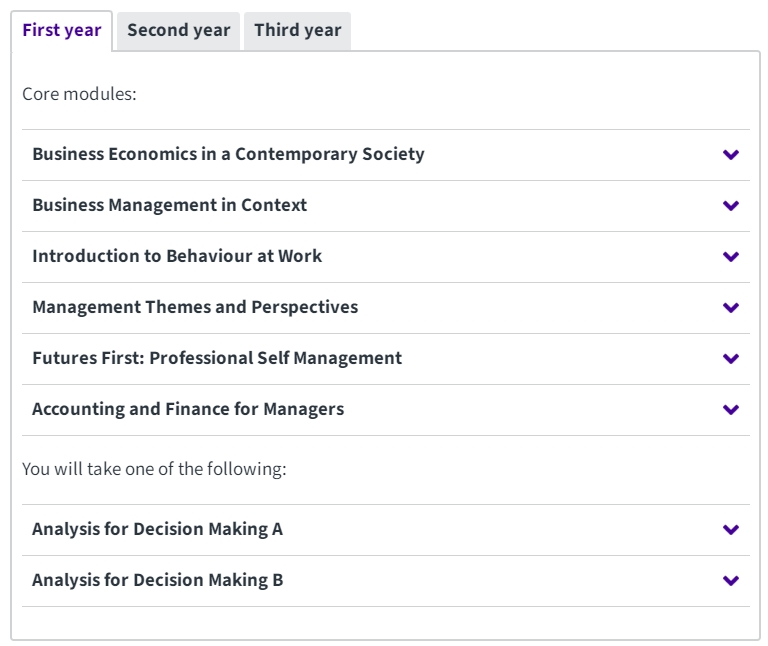Click the Futures First row chevron icon
This screenshot has width=768, height=646.
click(x=731, y=359)
